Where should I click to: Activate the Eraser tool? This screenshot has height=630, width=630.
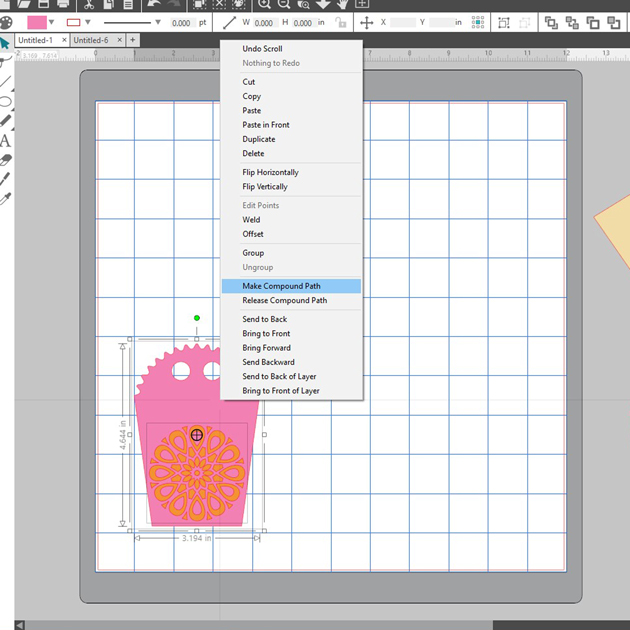tap(5, 159)
